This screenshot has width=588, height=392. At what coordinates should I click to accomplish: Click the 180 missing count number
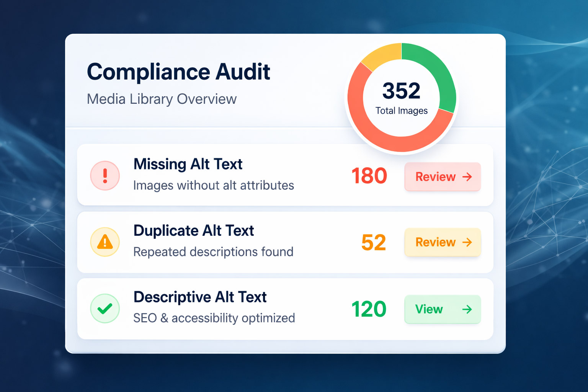[x=369, y=176]
